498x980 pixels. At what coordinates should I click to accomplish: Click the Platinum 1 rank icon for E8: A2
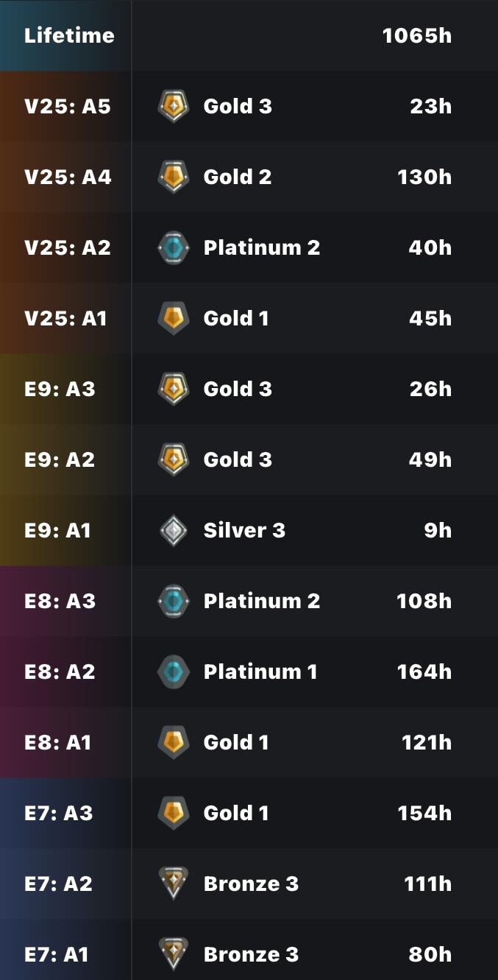tap(174, 671)
